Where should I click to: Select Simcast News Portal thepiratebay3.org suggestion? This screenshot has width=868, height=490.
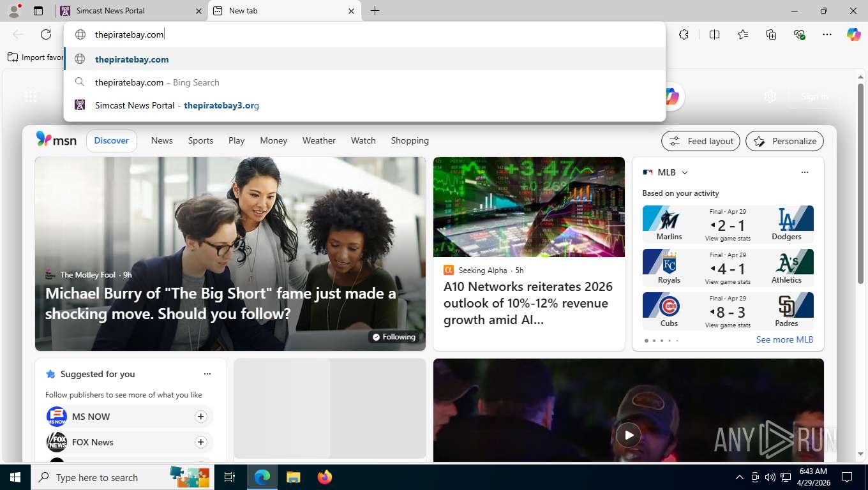(x=364, y=105)
